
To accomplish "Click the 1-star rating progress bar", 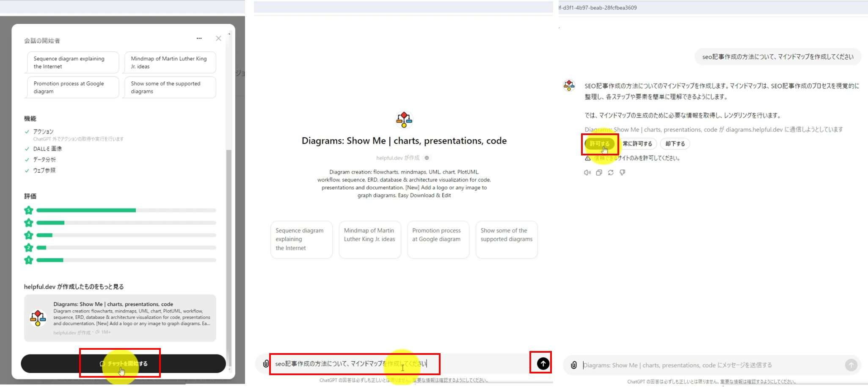I will point(126,260).
